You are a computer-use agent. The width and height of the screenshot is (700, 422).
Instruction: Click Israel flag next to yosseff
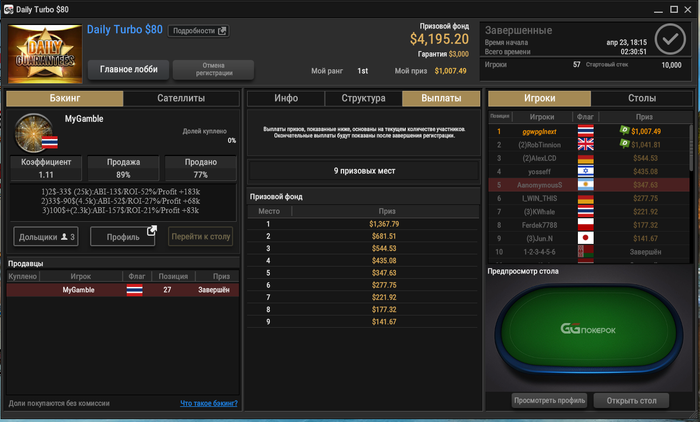pos(585,171)
